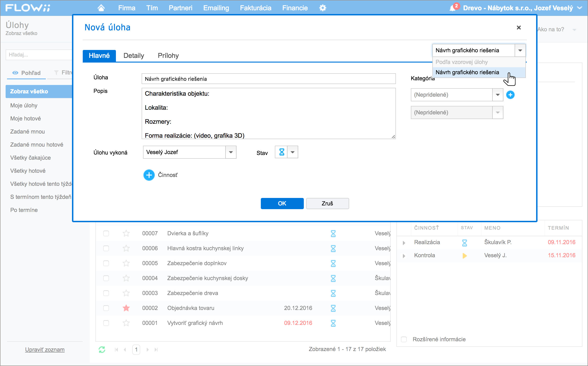588x366 pixels.
Task: Tick the checkbox for task 00002
Action: [106, 308]
